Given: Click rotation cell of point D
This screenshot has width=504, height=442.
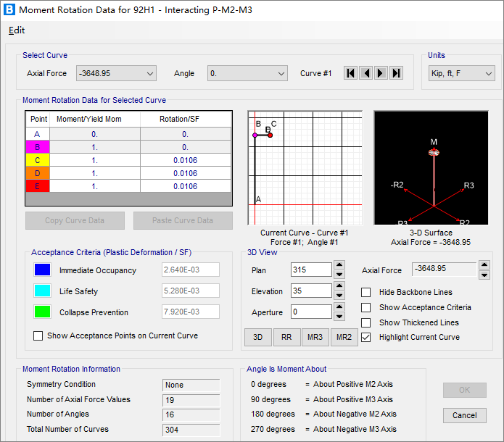Looking at the screenshot, I should click(186, 173).
